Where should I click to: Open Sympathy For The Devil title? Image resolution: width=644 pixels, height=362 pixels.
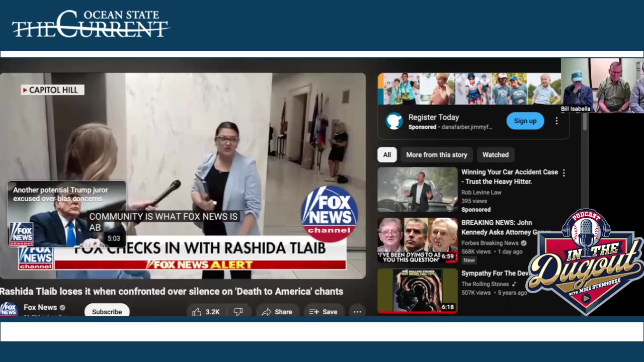coord(496,273)
